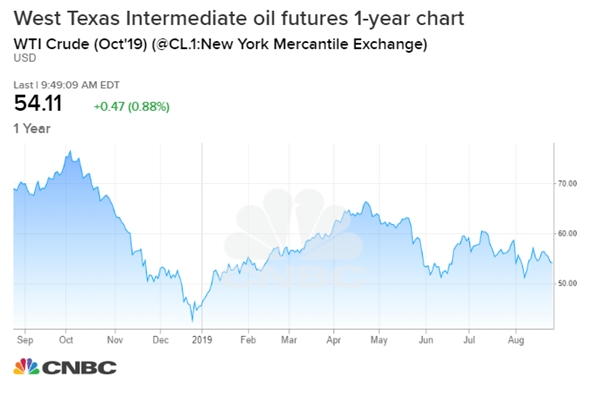
Task: Click the Mar label on the time axis
Action: [291, 340]
